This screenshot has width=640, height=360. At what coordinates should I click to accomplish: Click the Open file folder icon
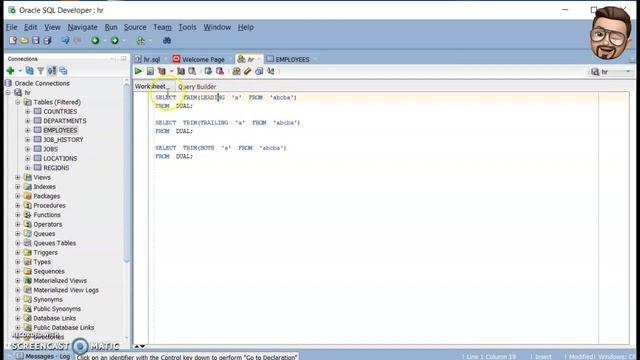pos(24,40)
